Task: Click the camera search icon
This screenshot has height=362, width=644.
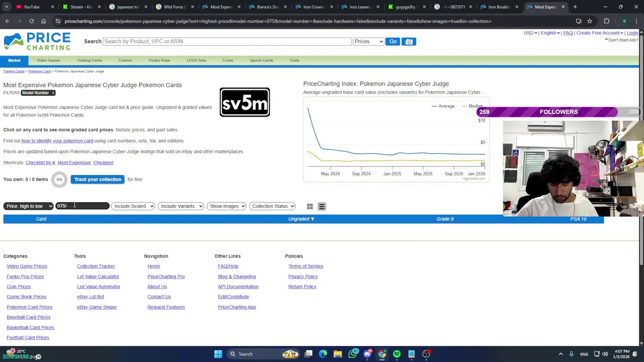Action: tap(409, 41)
